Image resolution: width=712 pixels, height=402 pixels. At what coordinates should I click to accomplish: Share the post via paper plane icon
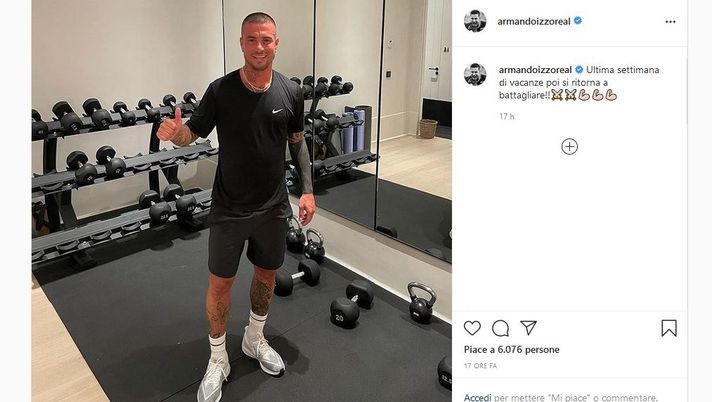[529, 328]
